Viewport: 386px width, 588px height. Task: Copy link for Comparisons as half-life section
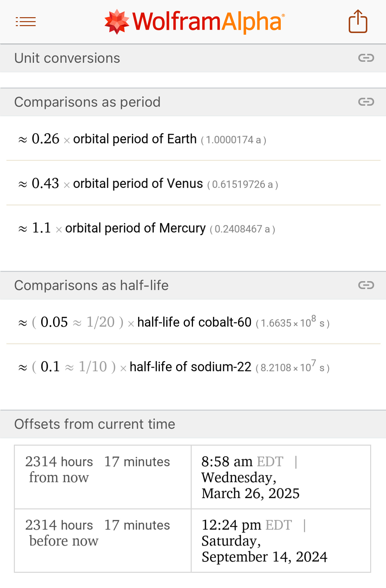pos(366,285)
